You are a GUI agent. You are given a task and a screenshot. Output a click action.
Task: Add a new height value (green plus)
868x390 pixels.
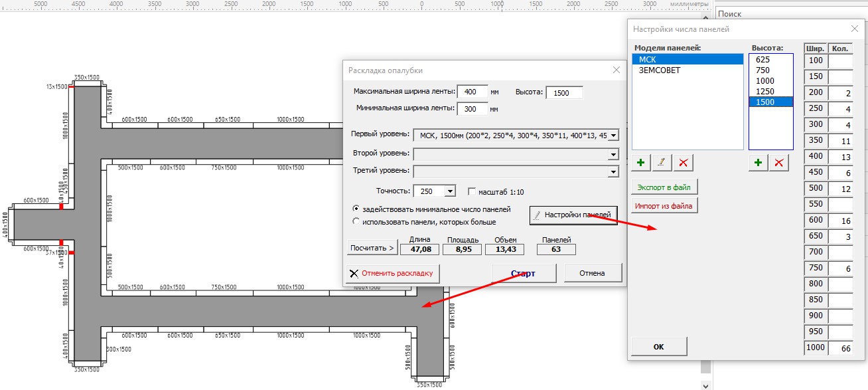coord(759,162)
